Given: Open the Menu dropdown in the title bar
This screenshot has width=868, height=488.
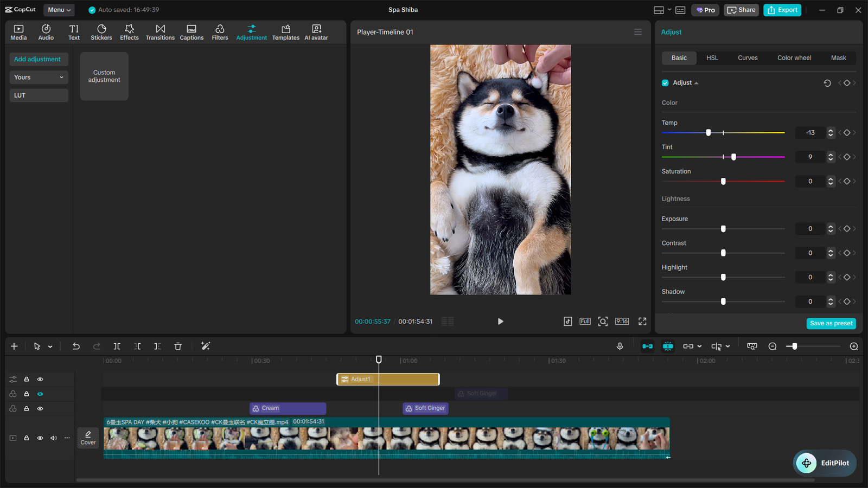Looking at the screenshot, I should click(x=59, y=9).
